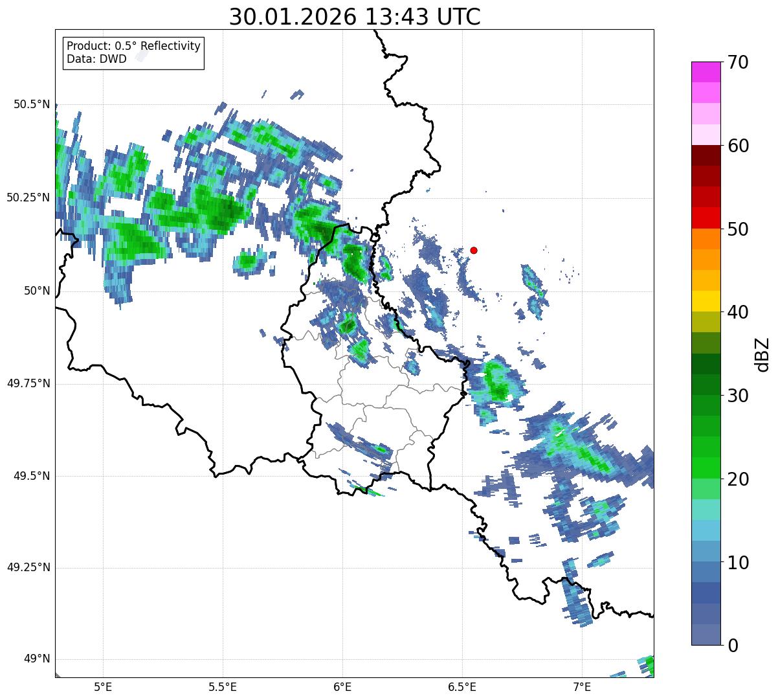Image resolution: width=778 pixels, height=700 pixels.
Task: Click the 50.5°N latitude label
Action: point(31,104)
